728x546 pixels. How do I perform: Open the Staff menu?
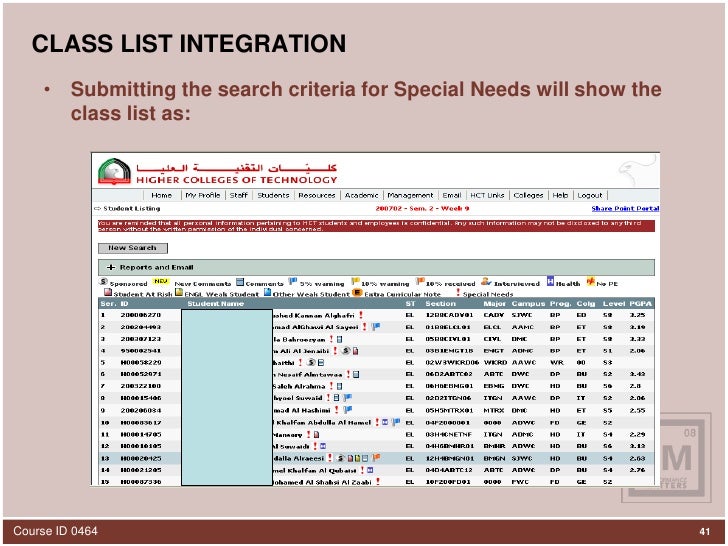[239, 195]
